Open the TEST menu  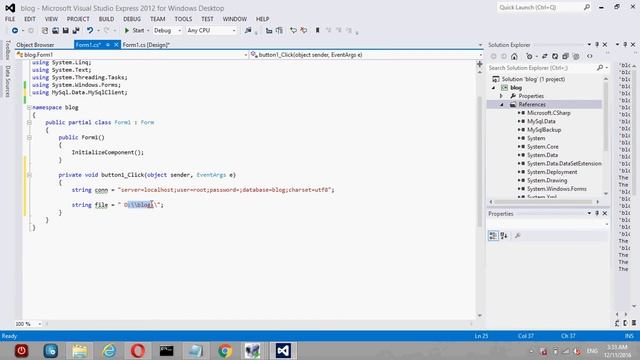coord(207,19)
